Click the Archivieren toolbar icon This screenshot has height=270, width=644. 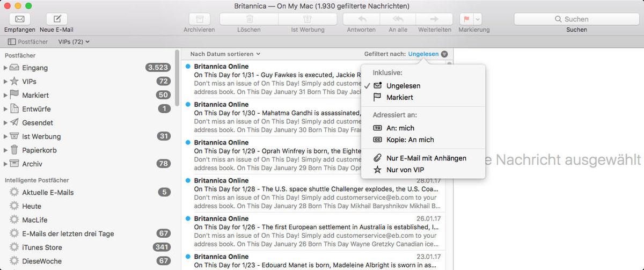[x=199, y=19]
